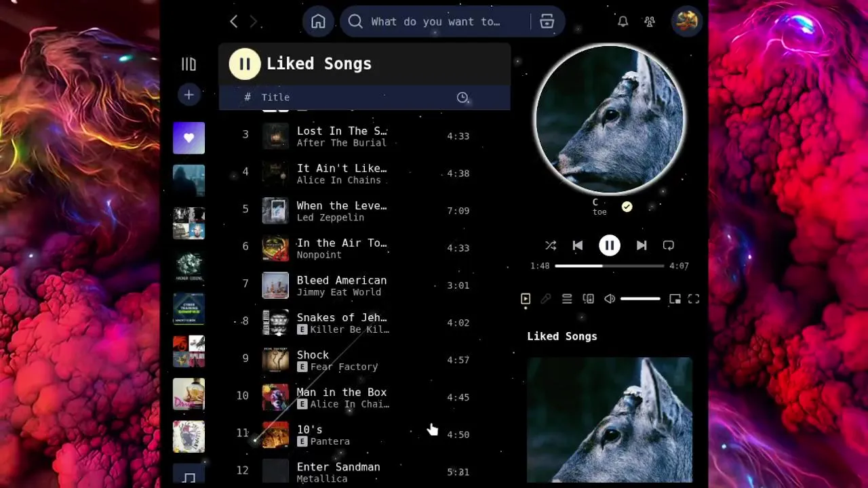Open the Home page
Viewport: 868px width, 488px height.
318,22
